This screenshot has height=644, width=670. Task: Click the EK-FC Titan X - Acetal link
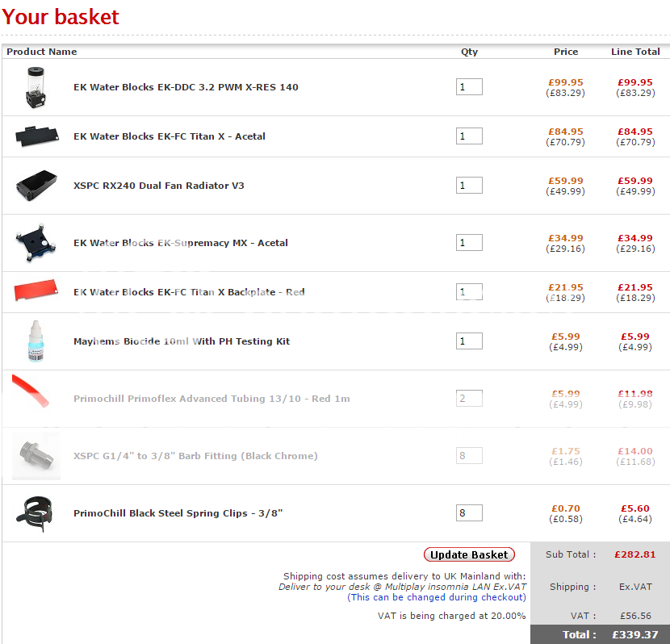(x=170, y=136)
